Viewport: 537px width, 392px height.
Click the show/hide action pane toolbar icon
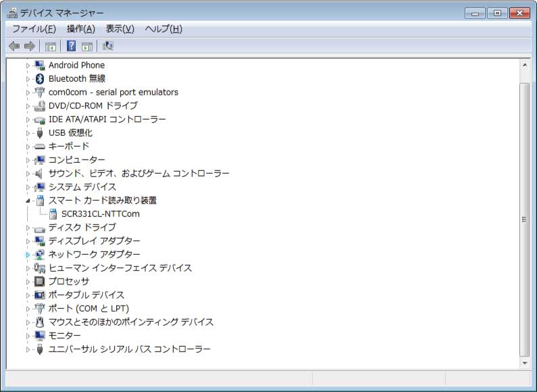coord(87,46)
